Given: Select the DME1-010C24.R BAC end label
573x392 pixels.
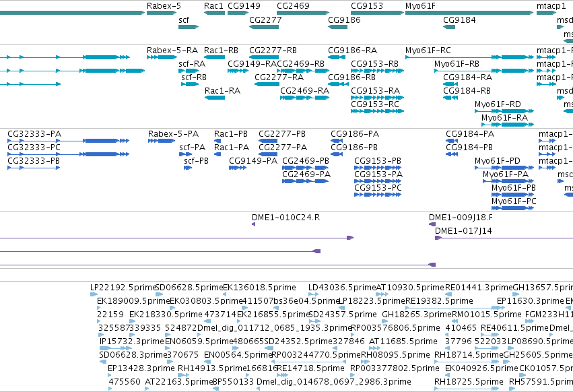Looking at the screenshot, I should pyautogui.click(x=285, y=218).
